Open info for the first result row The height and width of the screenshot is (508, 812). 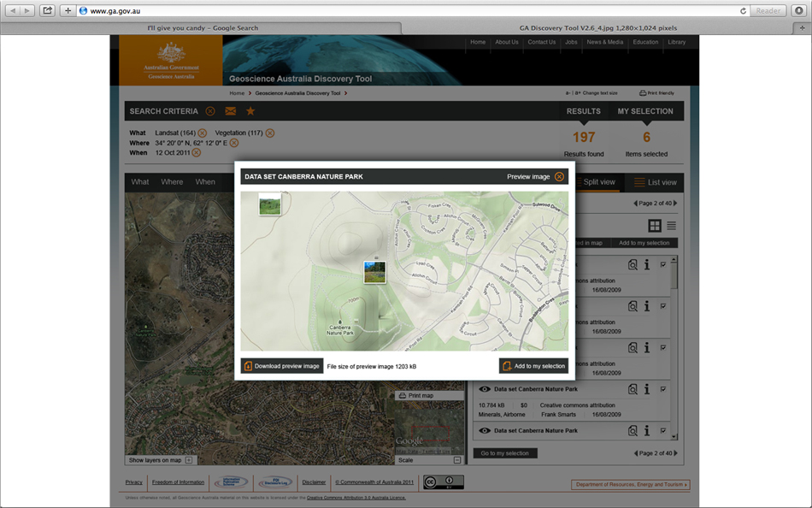point(647,265)
